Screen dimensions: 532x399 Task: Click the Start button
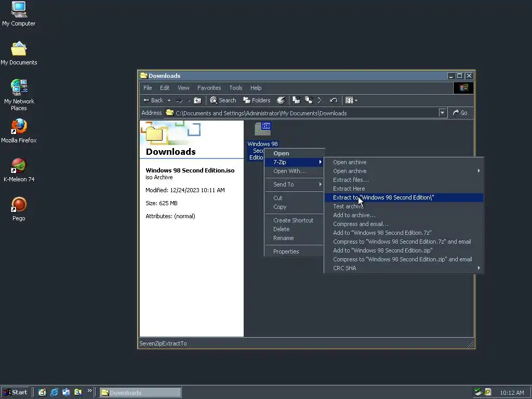coord(15,393)
